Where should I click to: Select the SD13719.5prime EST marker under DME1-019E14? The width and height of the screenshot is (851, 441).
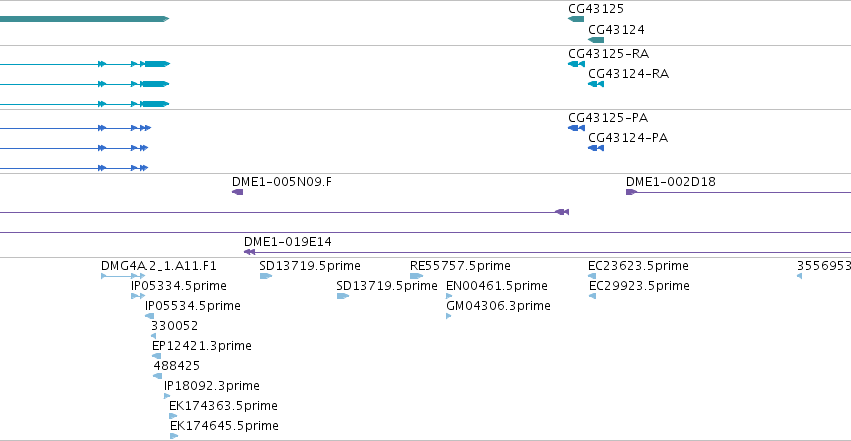(x=265, y=276)
